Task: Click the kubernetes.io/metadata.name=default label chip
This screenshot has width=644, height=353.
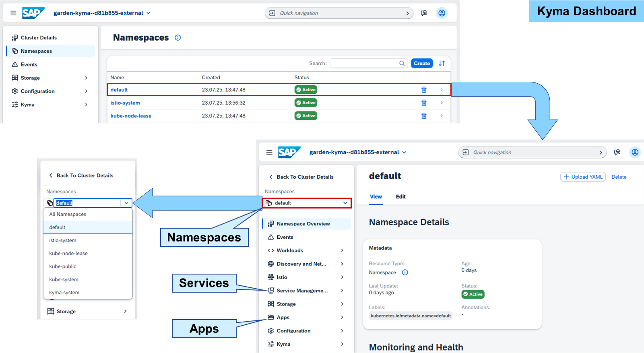Action: [x=411, y=316]
